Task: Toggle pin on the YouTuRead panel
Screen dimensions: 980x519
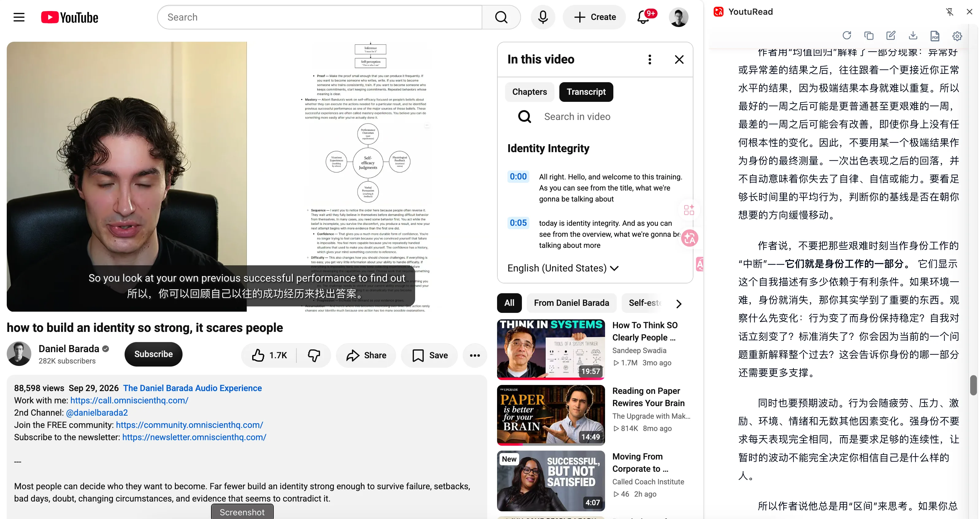Action: (x=950, y=12)
